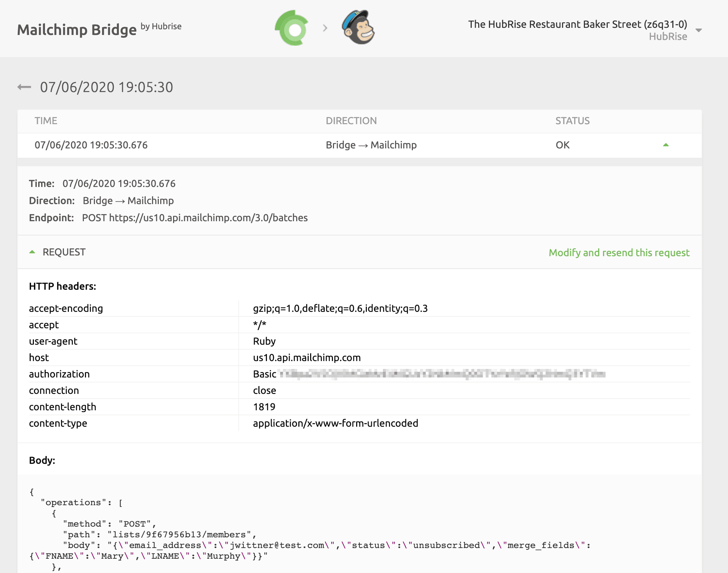Click the Body heading
The image size is (728, 573).
point(42,460)
